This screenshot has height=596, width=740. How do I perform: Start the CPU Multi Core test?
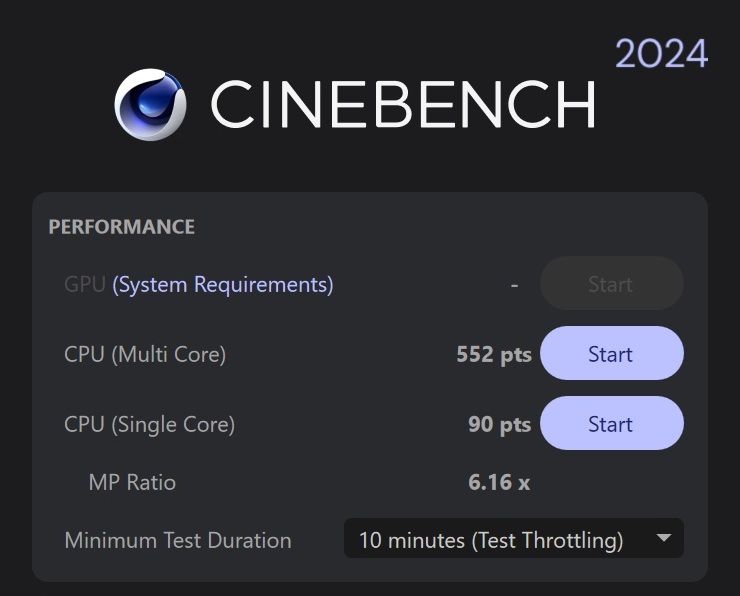point(611,354)
